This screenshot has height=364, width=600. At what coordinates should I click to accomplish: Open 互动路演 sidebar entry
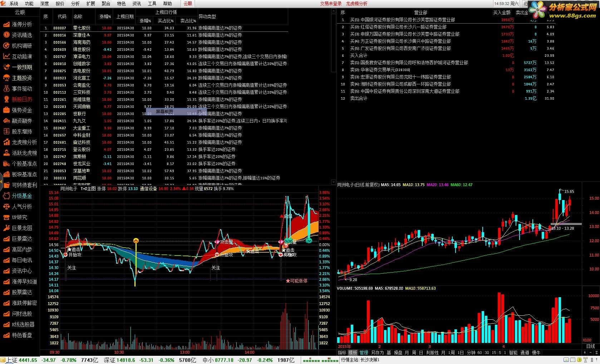tap(18, 56)
